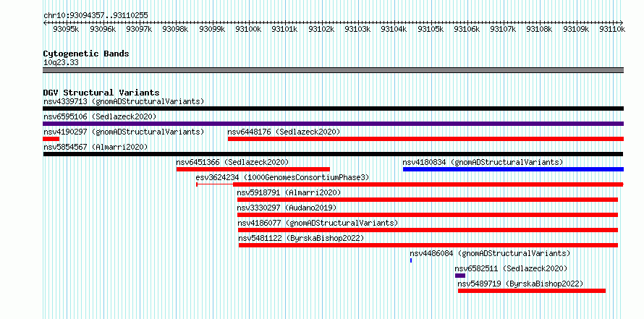
Task: Open nsv6582511 Sedlazeck2020 label
Action: point(512,268)
